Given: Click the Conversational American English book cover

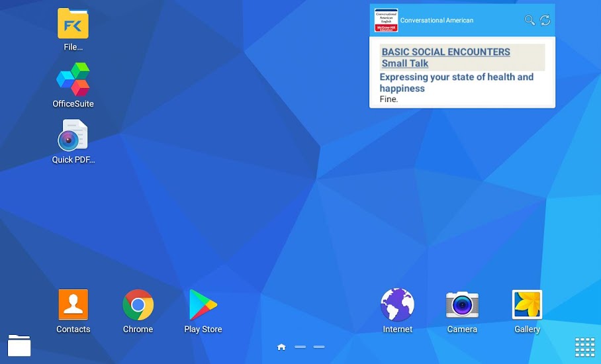Looking at the screenshot, I should 386,21.
